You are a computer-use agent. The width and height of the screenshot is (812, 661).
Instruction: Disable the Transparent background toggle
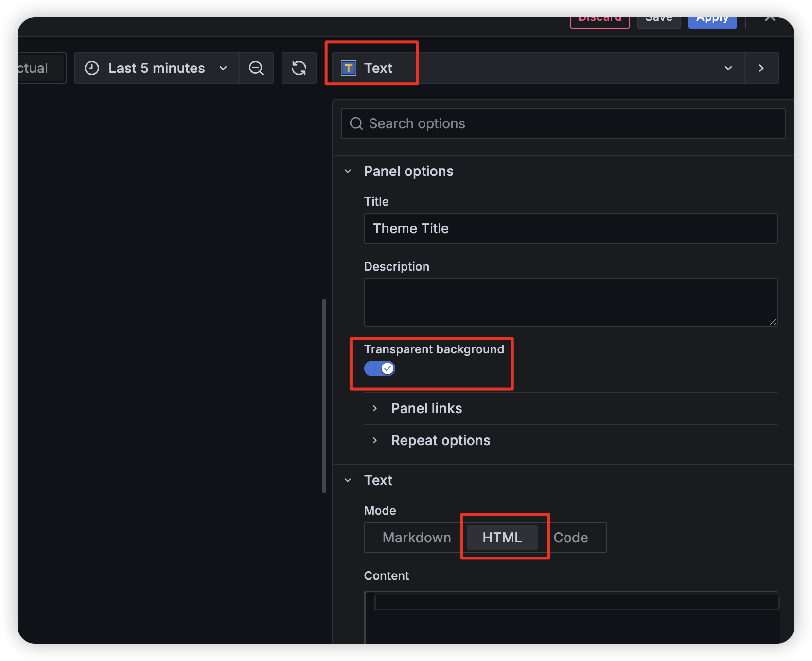(379, 368)
